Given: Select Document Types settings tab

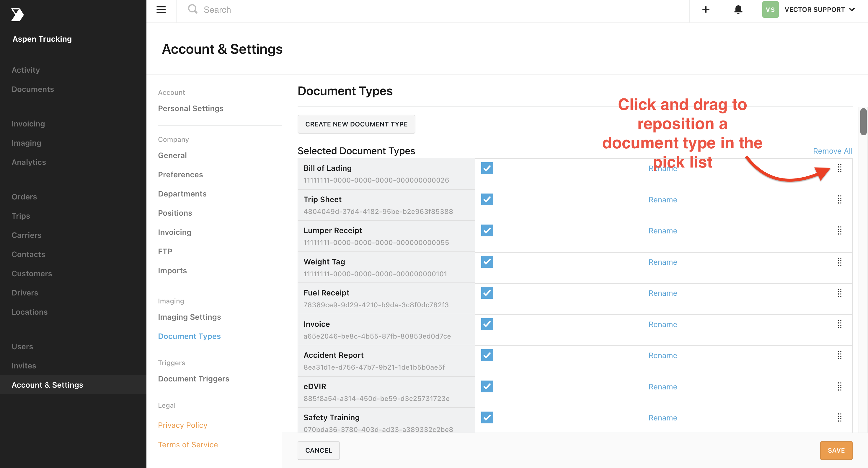Looking at the screenshot, I should coord(189,336).
